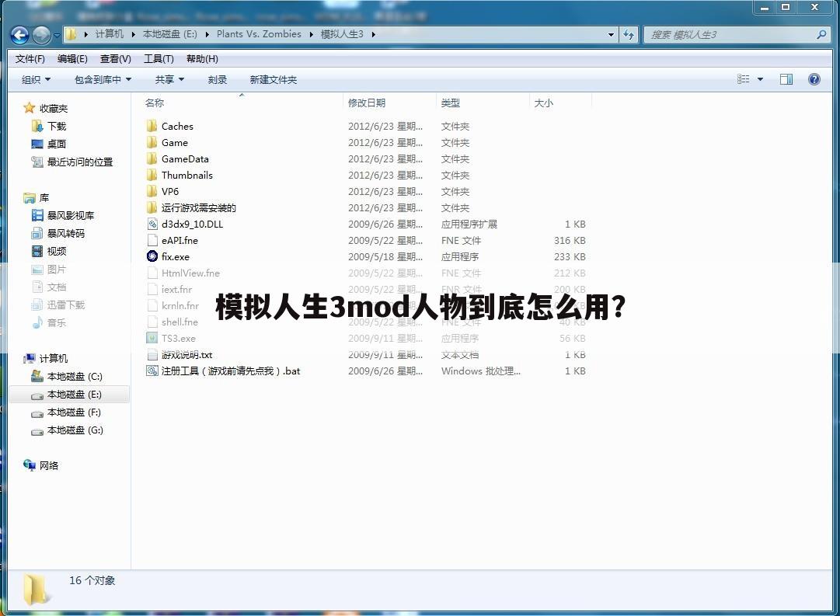Select drive 本地磁盘 (F:)

[75, 412]
